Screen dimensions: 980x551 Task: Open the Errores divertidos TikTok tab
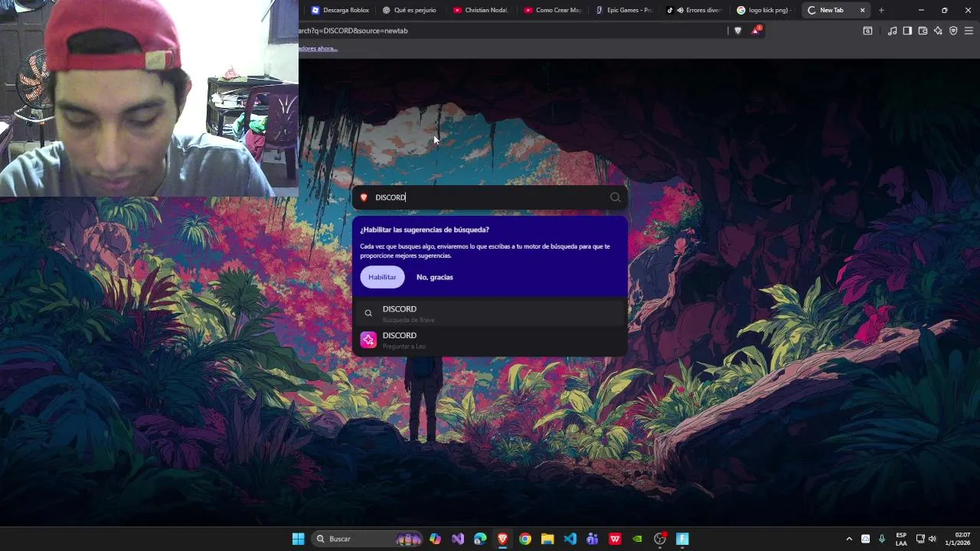[694, 10]
